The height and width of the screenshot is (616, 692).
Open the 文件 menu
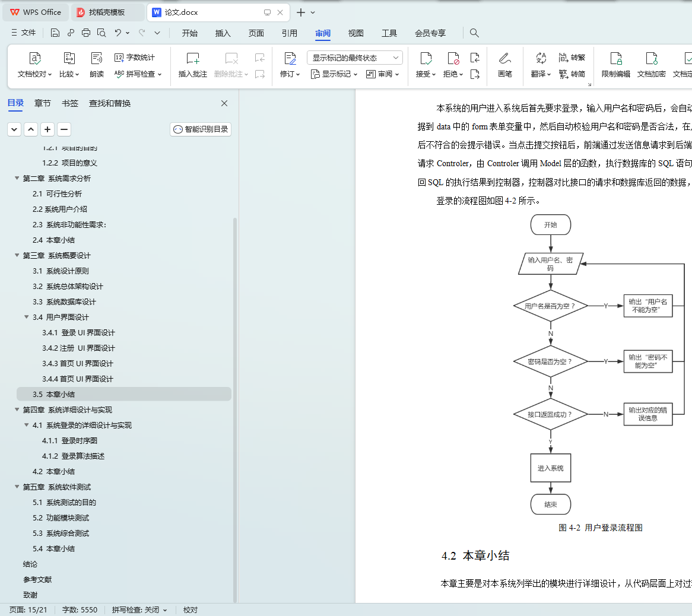[23, 33]
